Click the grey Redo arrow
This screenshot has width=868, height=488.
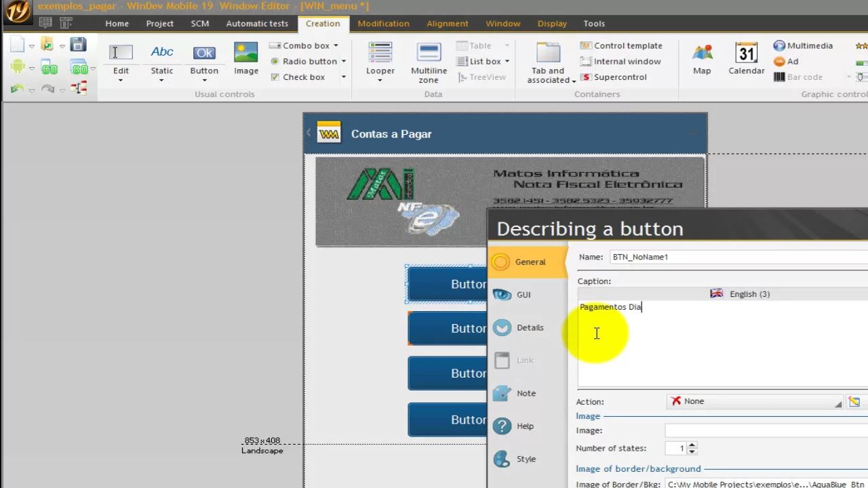tap(47, 89)
